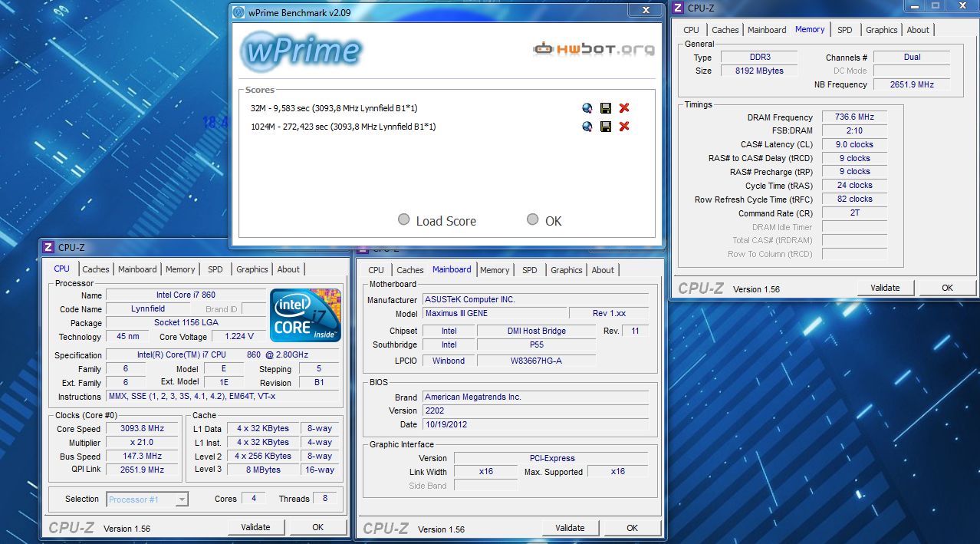Click the W83667HG-A LPCIO field
The height and width of the screenshot is (544, 980).
click(x=536, y=360)
